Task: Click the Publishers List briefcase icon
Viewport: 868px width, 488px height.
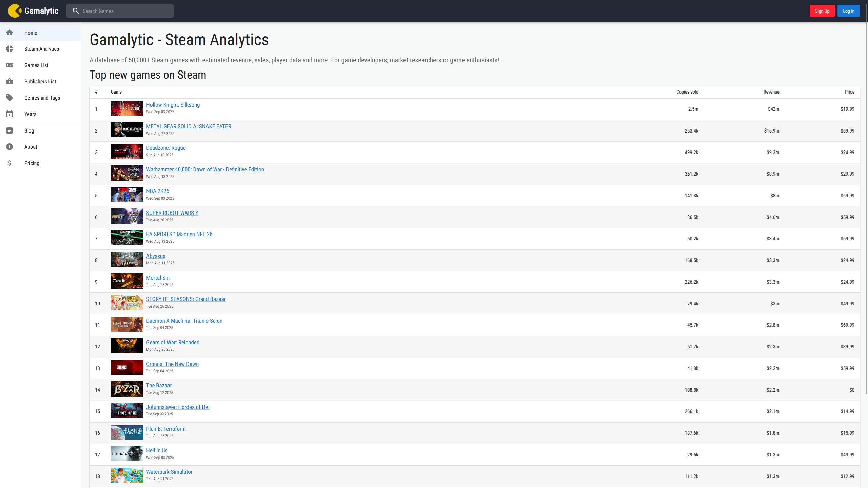Action: click(x=9, y=81)
